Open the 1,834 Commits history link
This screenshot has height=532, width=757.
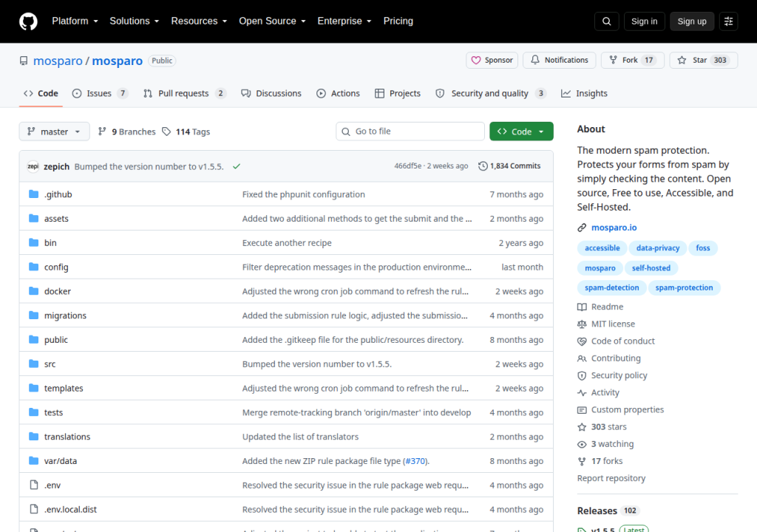[509, 166]
